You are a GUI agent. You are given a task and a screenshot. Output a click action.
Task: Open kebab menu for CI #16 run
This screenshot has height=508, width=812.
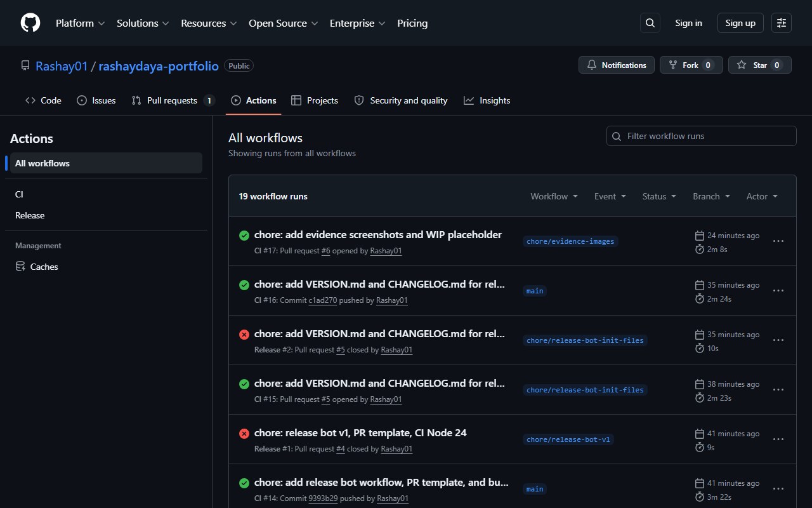(x=778, y=291)
